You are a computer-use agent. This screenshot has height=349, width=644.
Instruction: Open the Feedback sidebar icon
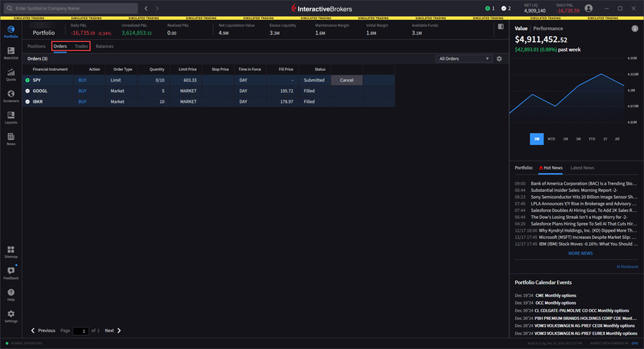pos(11,273)
